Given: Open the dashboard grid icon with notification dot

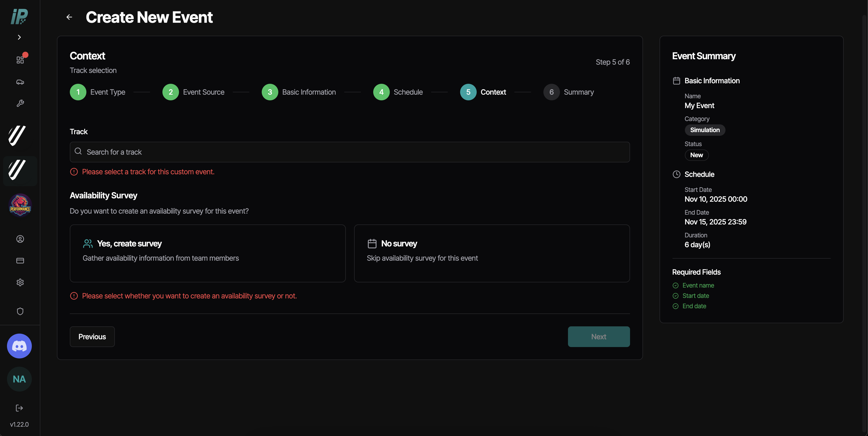Looking at the screenshot, I should pyautogui.click(x=20, y=60).
